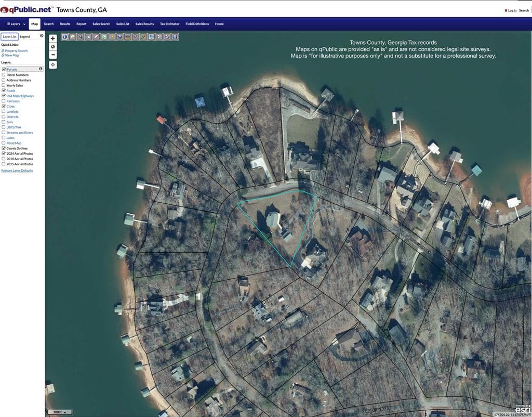The image size is (532, 417).
Task: Open the Layers dropdown in the navigation bar
Action: pyautogui.click(x=16, y=24)
